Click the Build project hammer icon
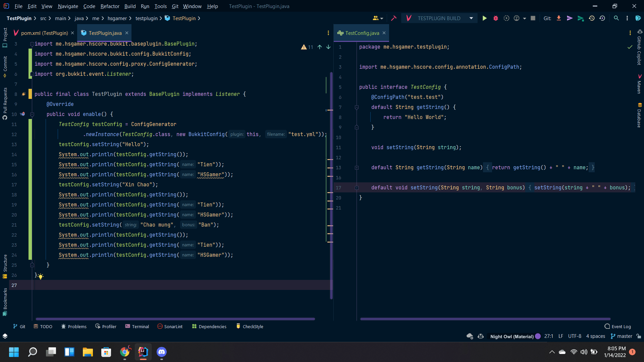Viewport: 644px width, 362px height. click(394, 18)
